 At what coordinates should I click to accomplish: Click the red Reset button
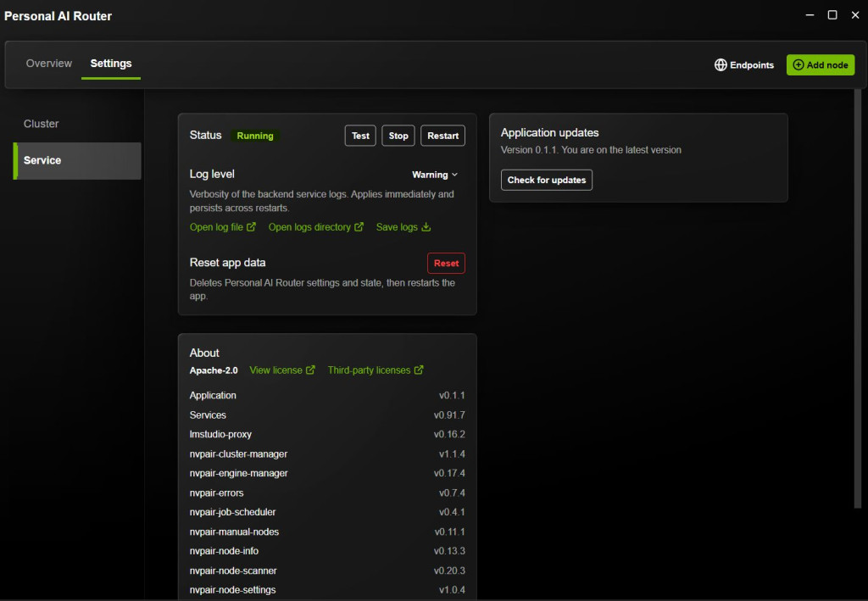[446, 264]
